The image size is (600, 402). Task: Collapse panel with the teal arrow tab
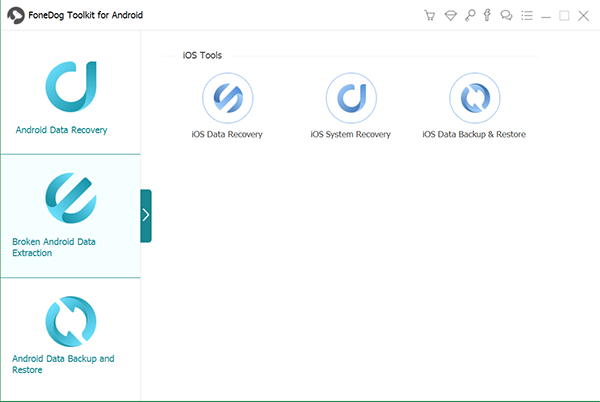(146, 215)
